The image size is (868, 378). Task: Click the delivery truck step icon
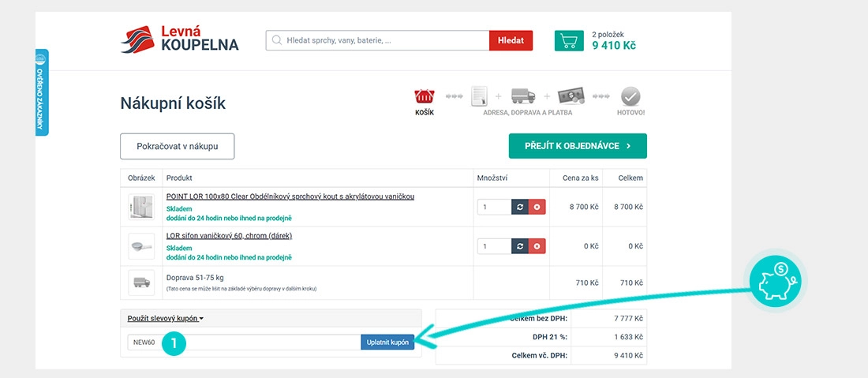523,95
